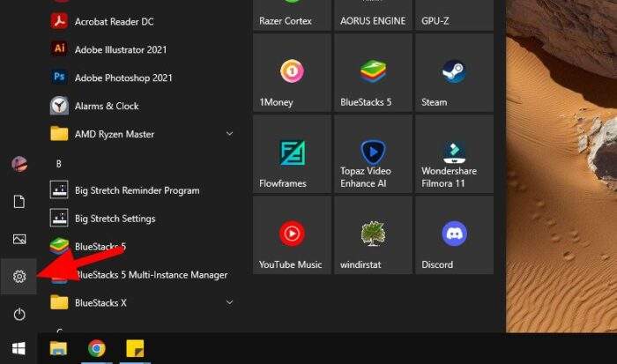Open Pictures from the Start sidebar
This screenshot has height=364, width=617.
(19, 239)
